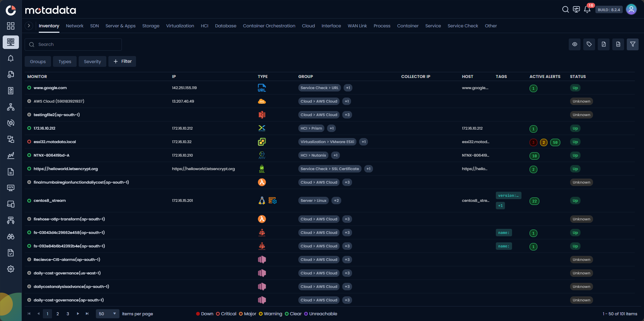Open the NTNX-806419bd-A monitor
The height and width of the screenshot is (321, 644).
coord(52,155)
